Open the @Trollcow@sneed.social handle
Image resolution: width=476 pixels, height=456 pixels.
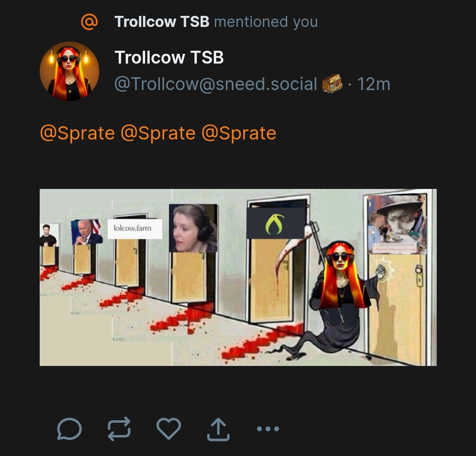216,84
